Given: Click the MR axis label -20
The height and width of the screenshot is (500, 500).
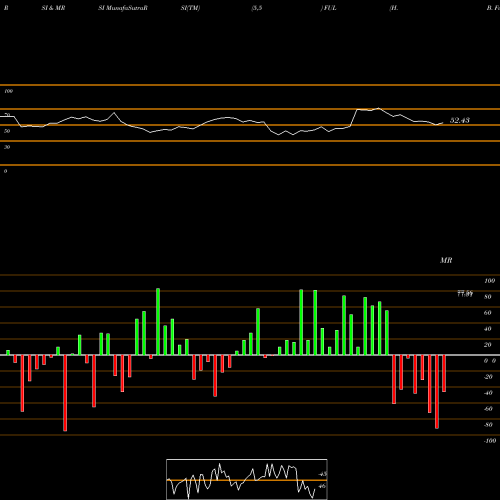Looking at the screenshot, I should pos(488,377).
